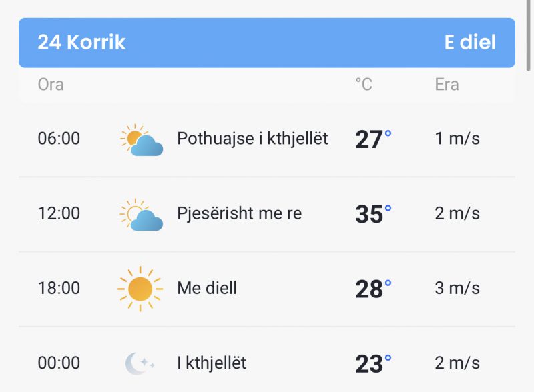Click the moon icon at 00:00
This screenshot has height=392, width=534.
click(x=140, y=363)
